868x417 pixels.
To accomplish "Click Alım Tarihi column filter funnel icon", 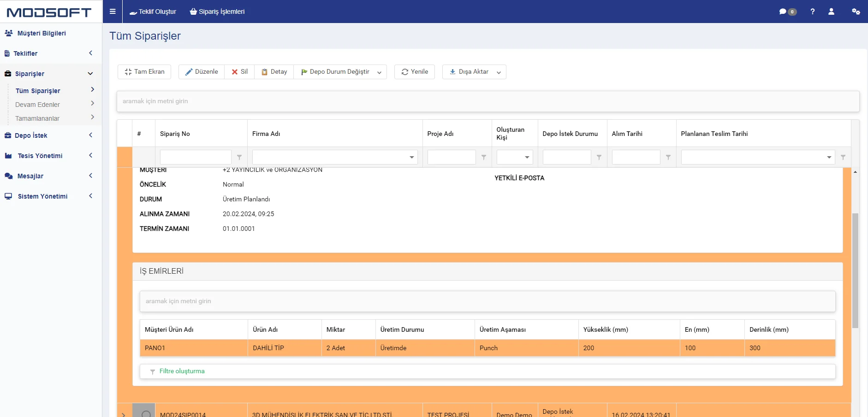I will [668, 158].
